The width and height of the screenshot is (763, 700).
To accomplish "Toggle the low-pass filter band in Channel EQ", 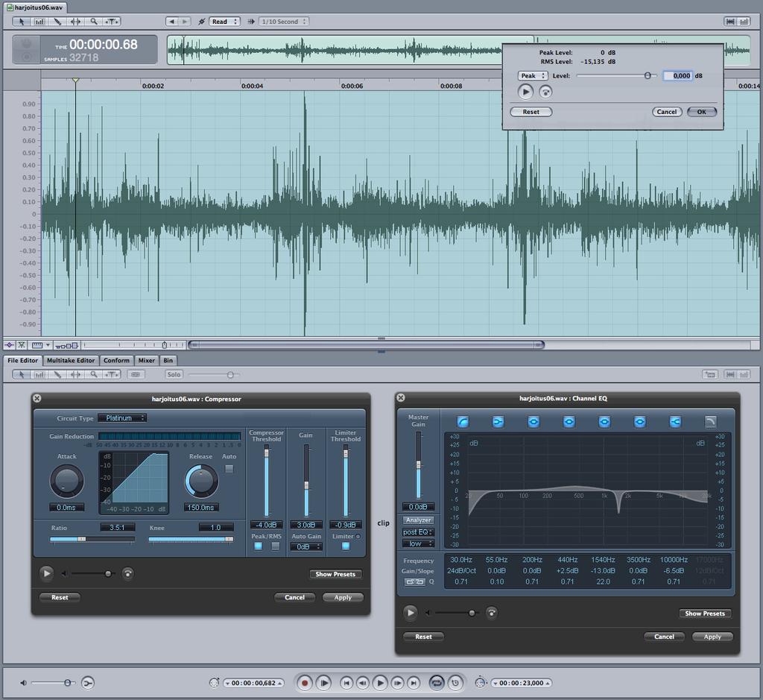I will click(710, 421).
